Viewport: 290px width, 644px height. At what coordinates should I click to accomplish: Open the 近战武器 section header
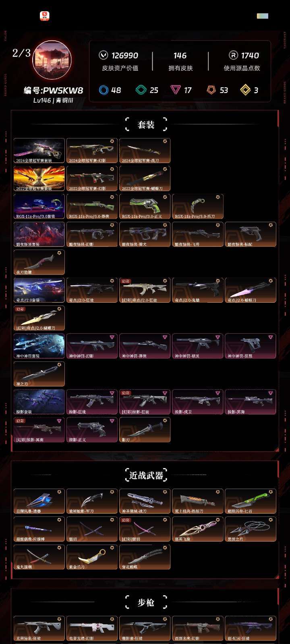(146, 475)
